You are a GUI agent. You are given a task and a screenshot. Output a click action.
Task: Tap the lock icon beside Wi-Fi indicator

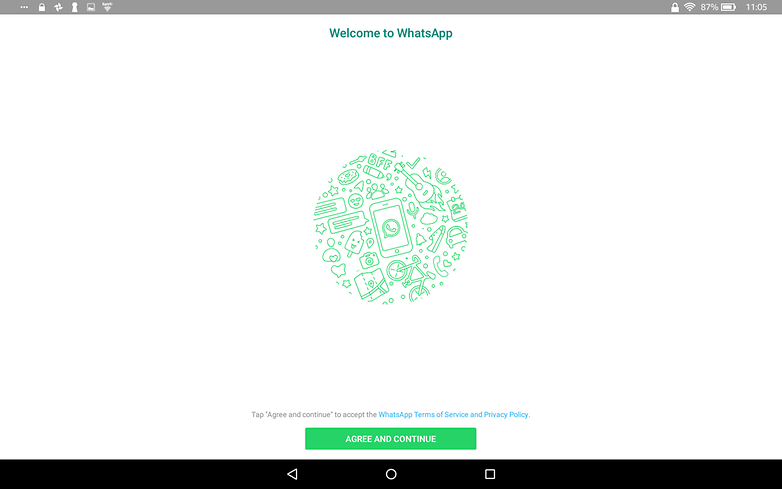(x=675, y=7)
